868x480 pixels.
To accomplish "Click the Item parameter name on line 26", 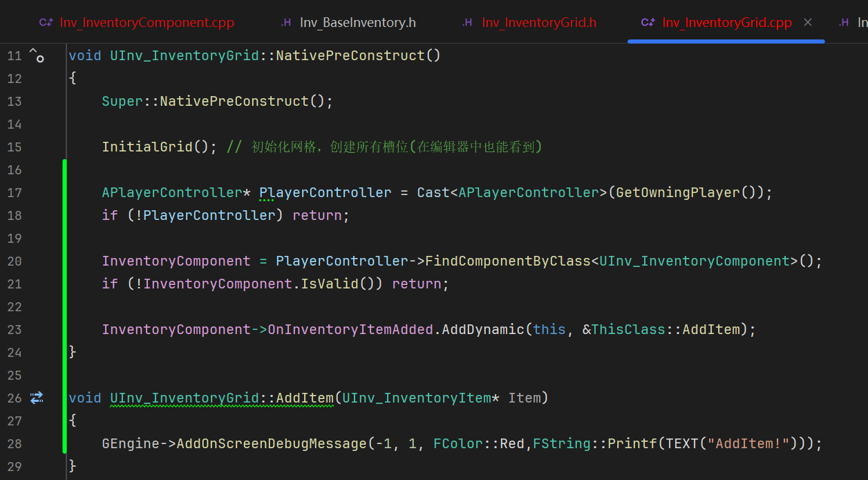I will point(525,398).
